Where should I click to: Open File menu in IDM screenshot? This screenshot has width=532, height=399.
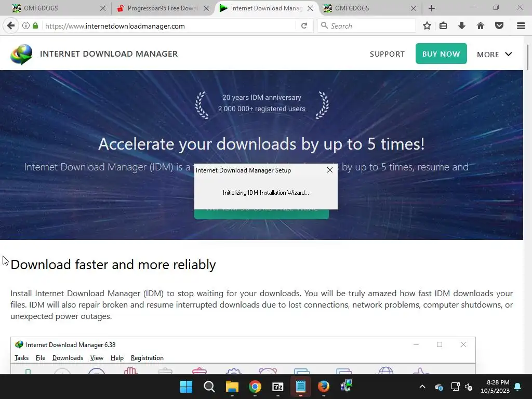click(x=41, y=358)
